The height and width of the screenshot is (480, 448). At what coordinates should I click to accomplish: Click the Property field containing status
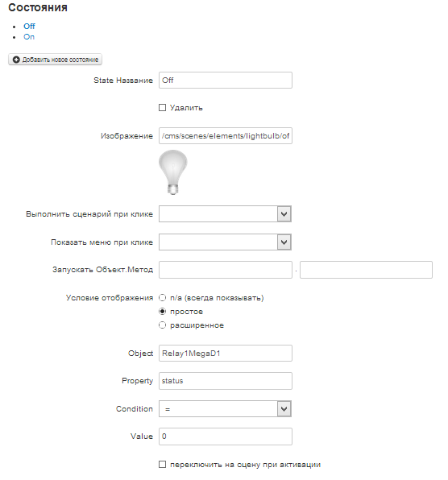226,381
